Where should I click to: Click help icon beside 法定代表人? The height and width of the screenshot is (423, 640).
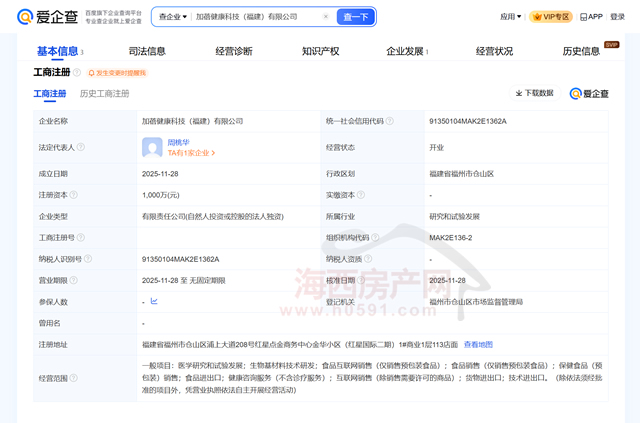pyautogui.click(x=80, y=147)
